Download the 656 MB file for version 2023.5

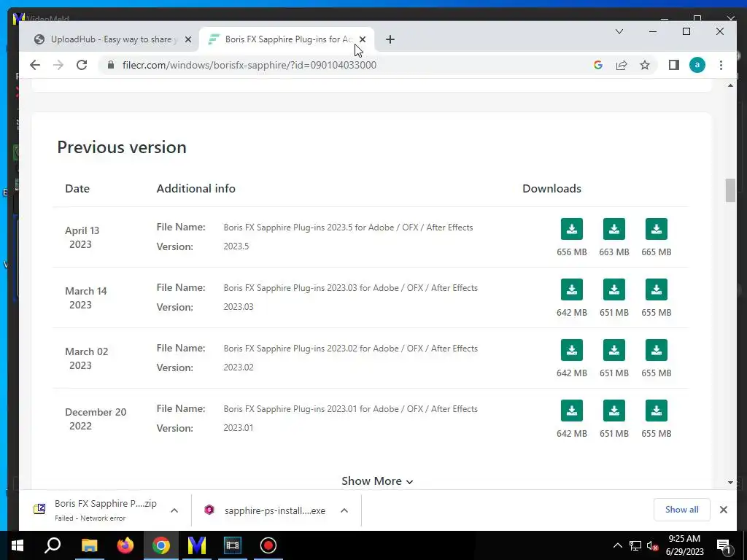[x=572, y=229]
